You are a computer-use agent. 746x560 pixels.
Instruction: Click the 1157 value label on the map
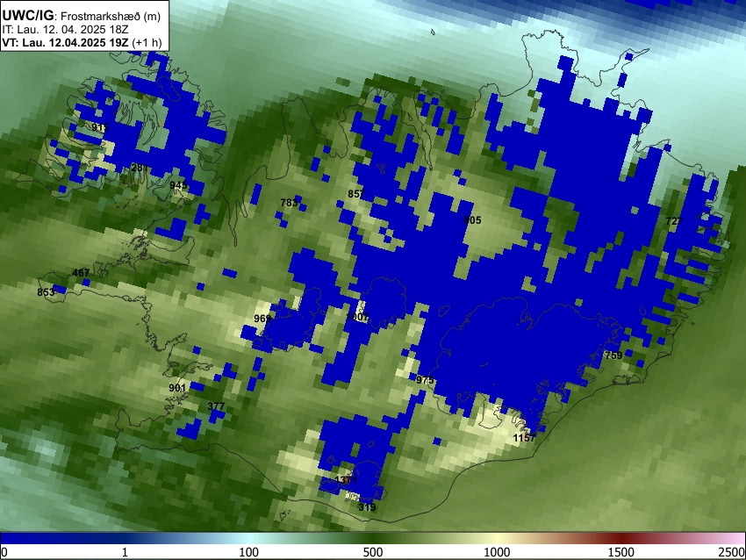coord(524,438)
